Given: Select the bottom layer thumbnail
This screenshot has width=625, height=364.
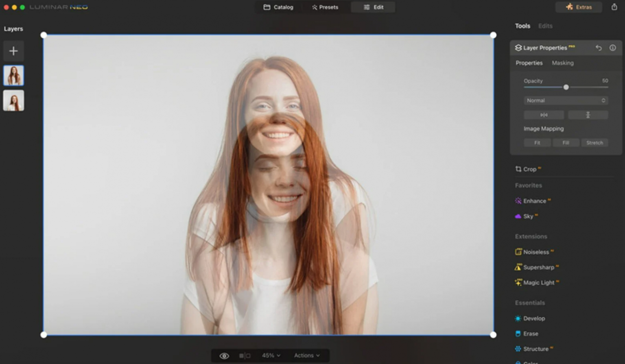Looking at the screenshot, I should [13, 100].
